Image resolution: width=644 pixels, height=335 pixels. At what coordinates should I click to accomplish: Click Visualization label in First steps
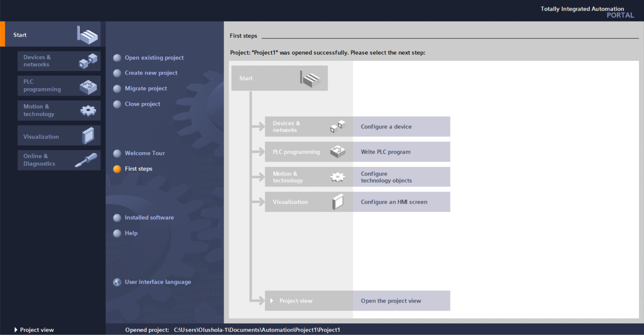click(290, 202)
